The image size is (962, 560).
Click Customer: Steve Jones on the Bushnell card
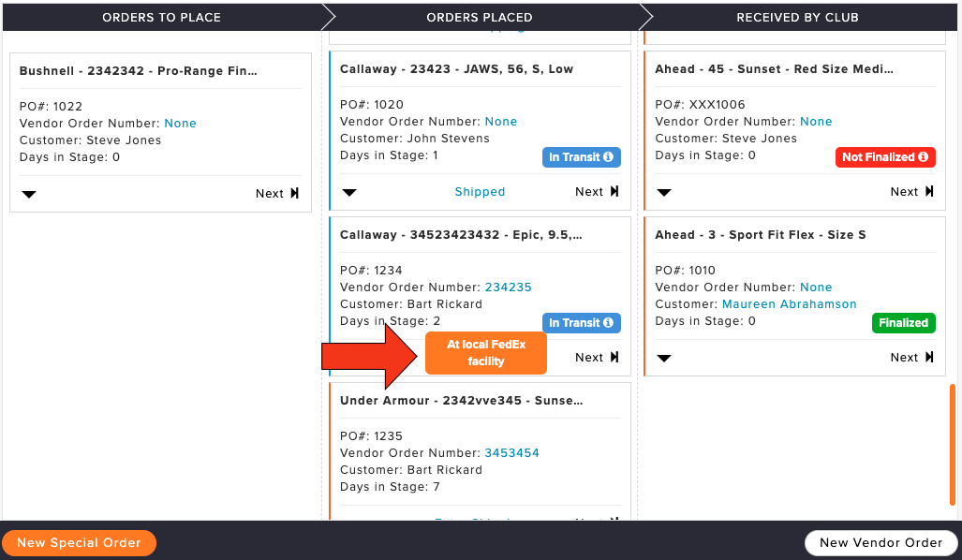point(90,140)
